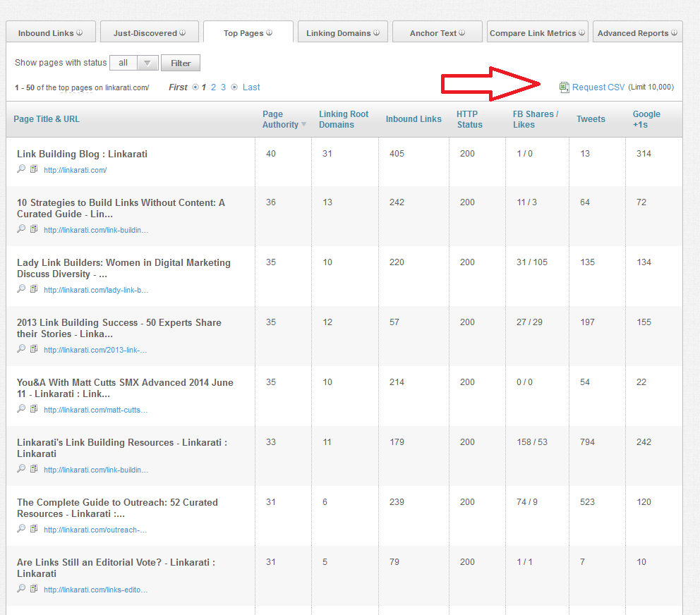The width and height of the screenshot is (700, 615).
Task: Sort by Inbound Links column header
Action: pos(414,119)
